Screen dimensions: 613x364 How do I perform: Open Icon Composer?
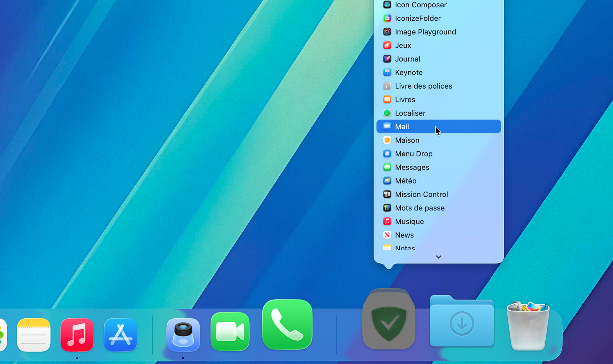click(421, 5)
